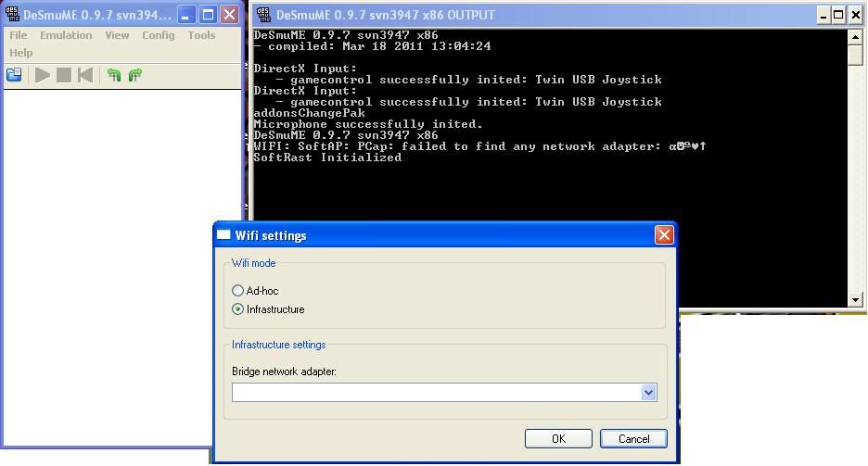Click 'Microphone successfully inited.' console line
The image size is (868, 466).
(368, 124)
